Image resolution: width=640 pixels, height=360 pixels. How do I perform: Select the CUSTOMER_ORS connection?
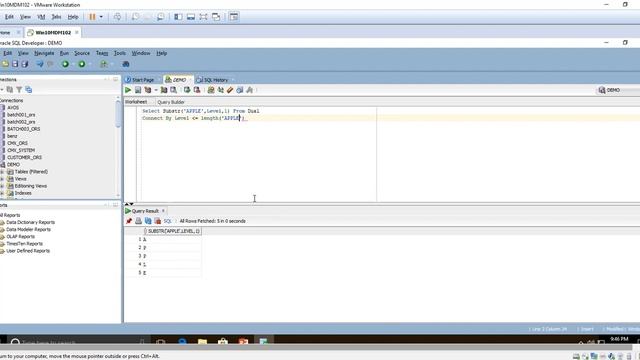coord(24,158)
